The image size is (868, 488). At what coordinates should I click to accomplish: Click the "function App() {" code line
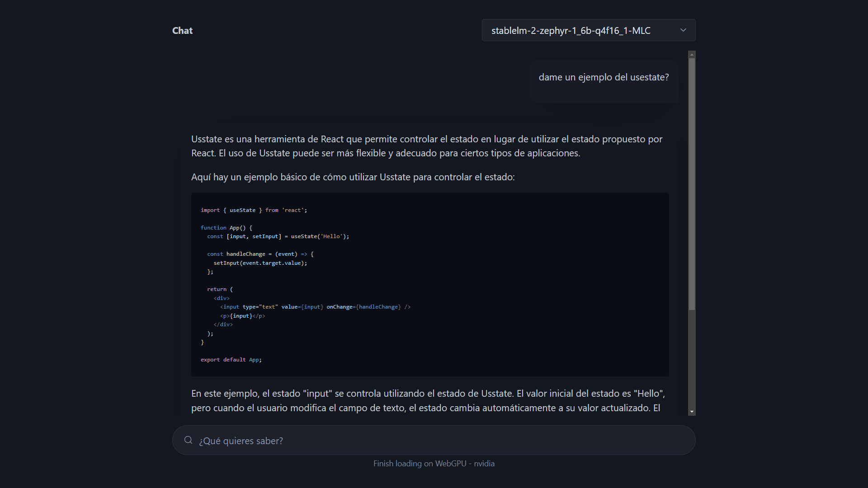click(x=226, y=228)
